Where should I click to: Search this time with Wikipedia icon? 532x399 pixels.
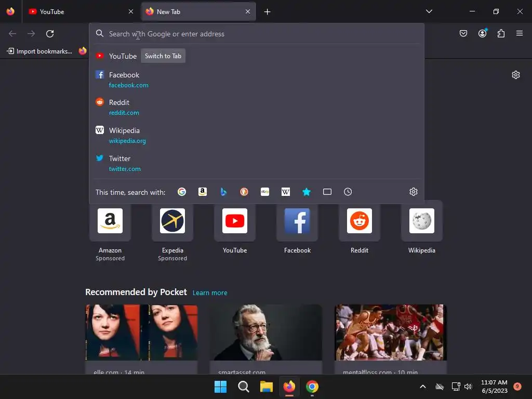[286, 192]
